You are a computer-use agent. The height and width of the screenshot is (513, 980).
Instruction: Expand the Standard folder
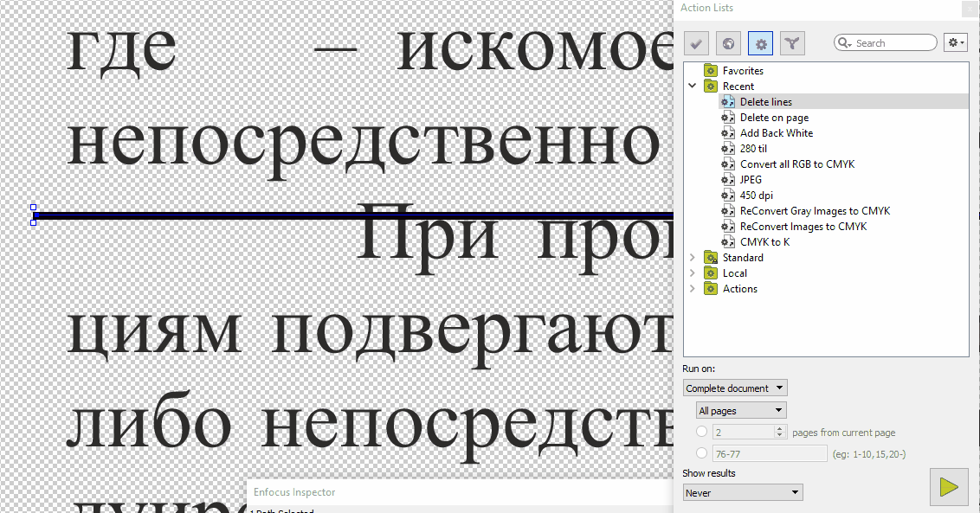[693, 258]
